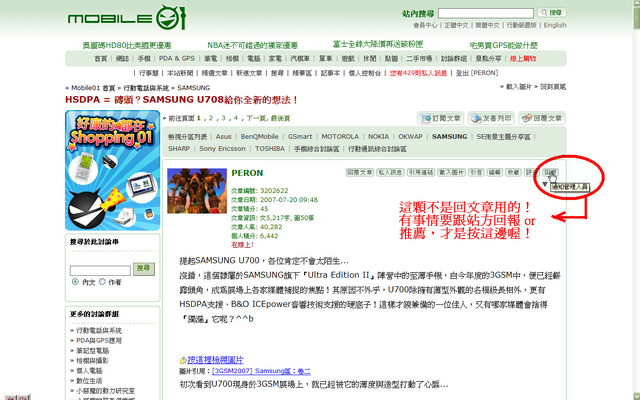Screen dimensions: 640x400
Task: Click the green 搜尋 button in the thread search box
Action: click(x=144, y=269)
